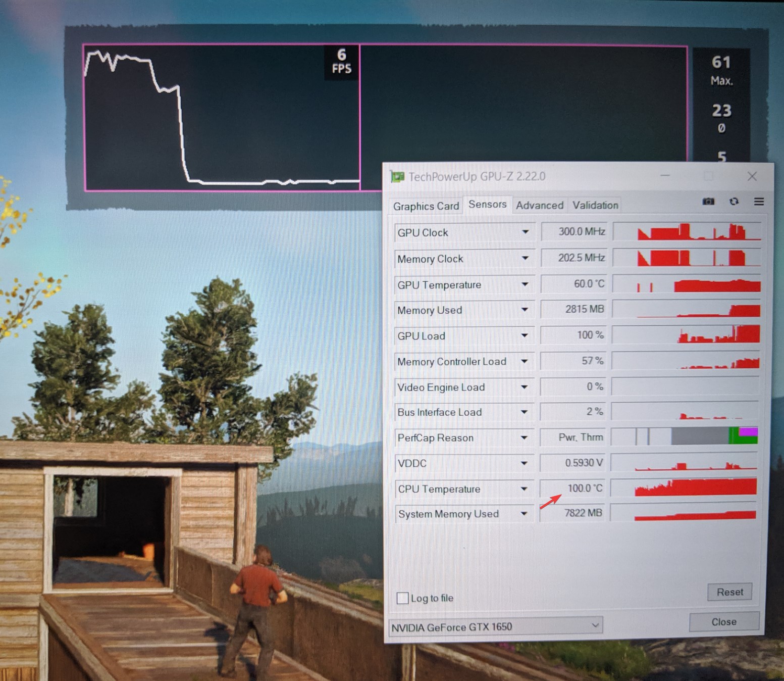Click the Reset button
The height and width of the screenshot is (681, 784).
pos(730,592)
